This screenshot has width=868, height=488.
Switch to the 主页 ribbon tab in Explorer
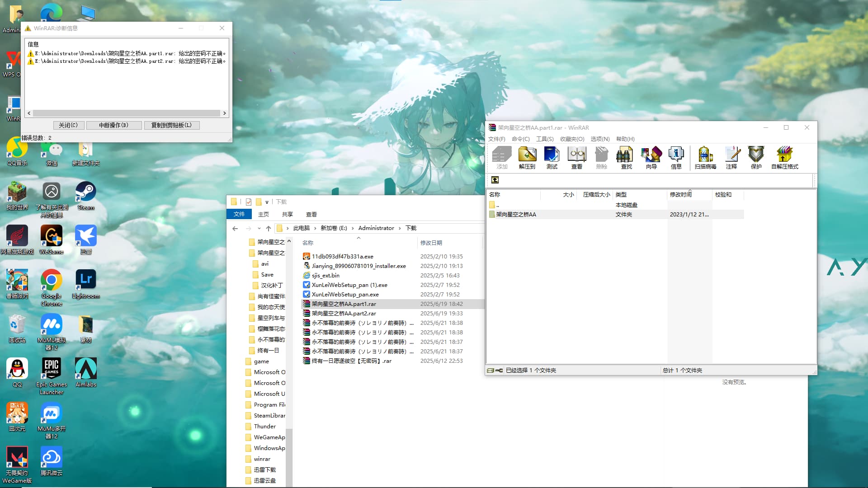[264, 215]
